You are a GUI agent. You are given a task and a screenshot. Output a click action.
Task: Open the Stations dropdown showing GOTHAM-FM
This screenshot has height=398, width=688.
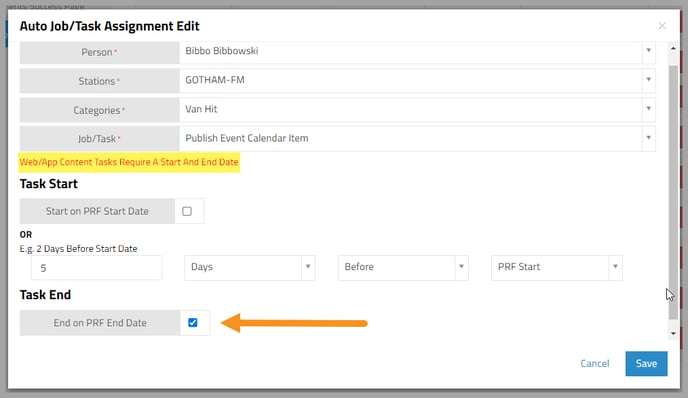[417, 80]
